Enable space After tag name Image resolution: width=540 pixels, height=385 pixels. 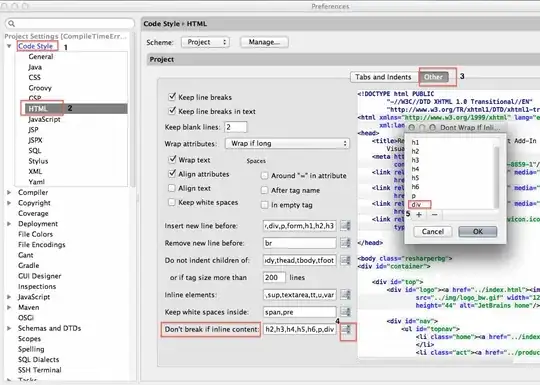pos(264,190)
